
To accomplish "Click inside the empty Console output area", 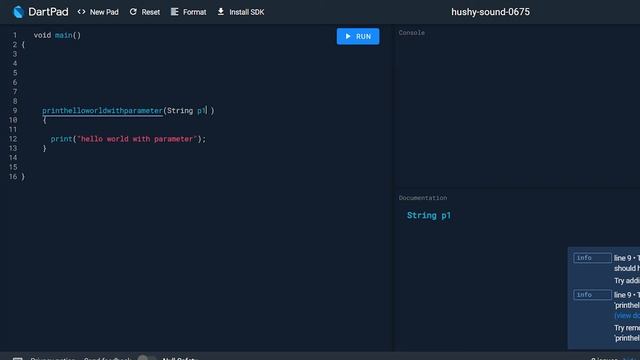I will 517,110.
